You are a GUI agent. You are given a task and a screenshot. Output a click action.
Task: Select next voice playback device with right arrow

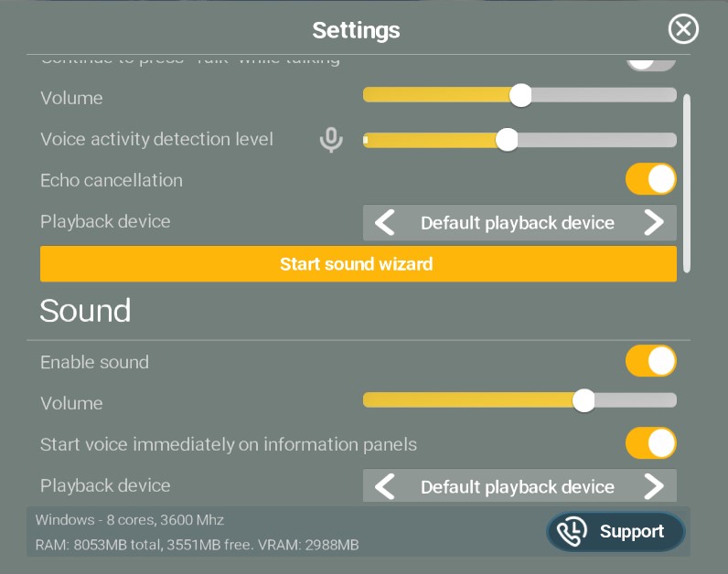coord(654,223)
